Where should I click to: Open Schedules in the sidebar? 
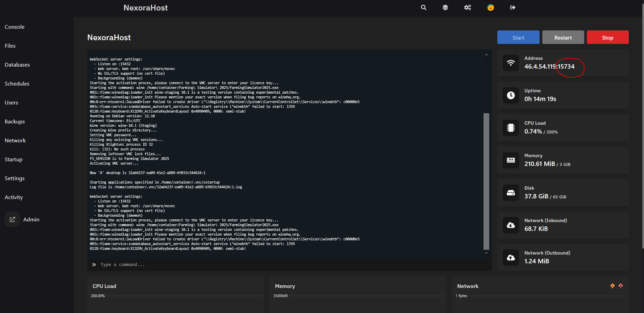17,84
